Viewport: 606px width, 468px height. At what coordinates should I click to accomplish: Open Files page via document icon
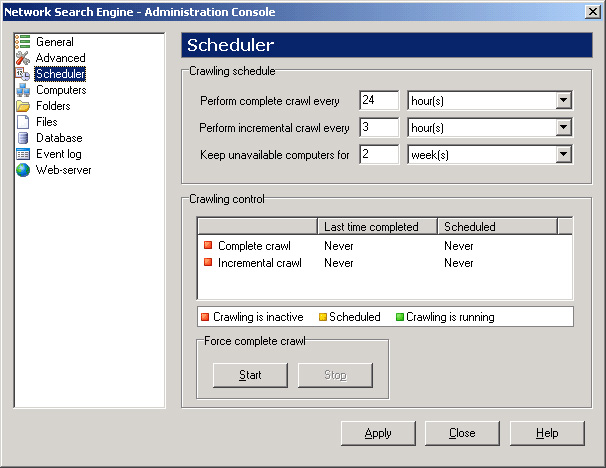(x=23, y=122)
